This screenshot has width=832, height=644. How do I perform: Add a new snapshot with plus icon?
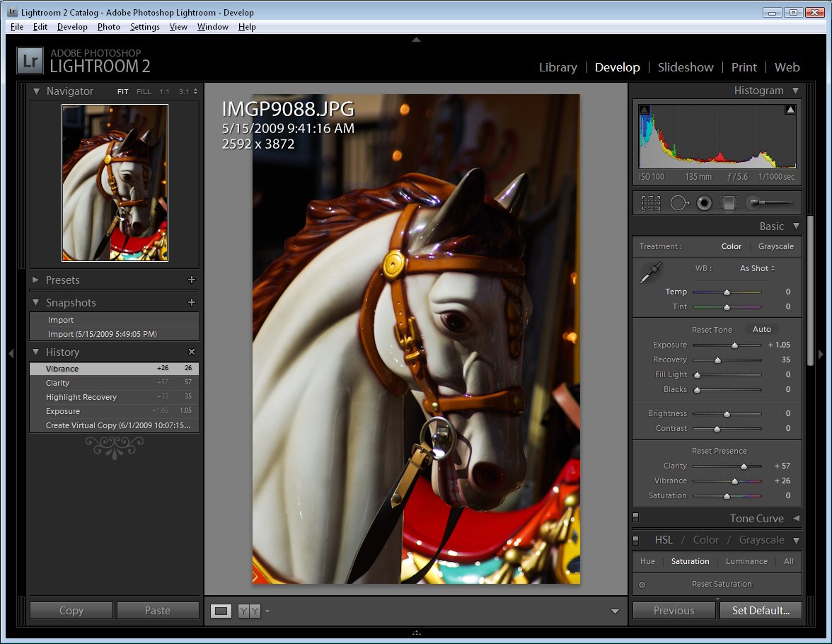(192, 303)
